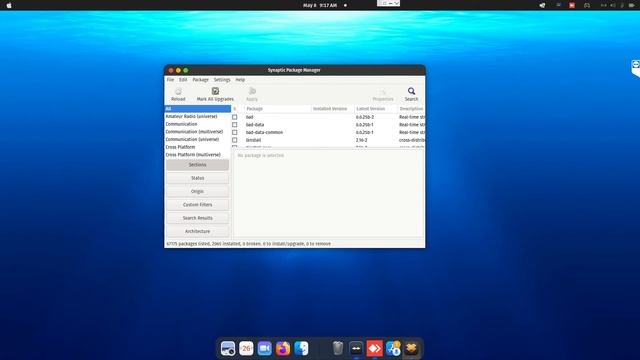Click the TeamViewer side panel tab at screen edge

(x=636, y=68)
